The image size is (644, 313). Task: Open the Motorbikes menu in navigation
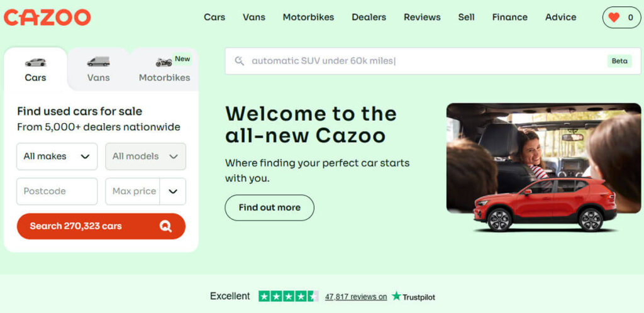click(308, 17)
